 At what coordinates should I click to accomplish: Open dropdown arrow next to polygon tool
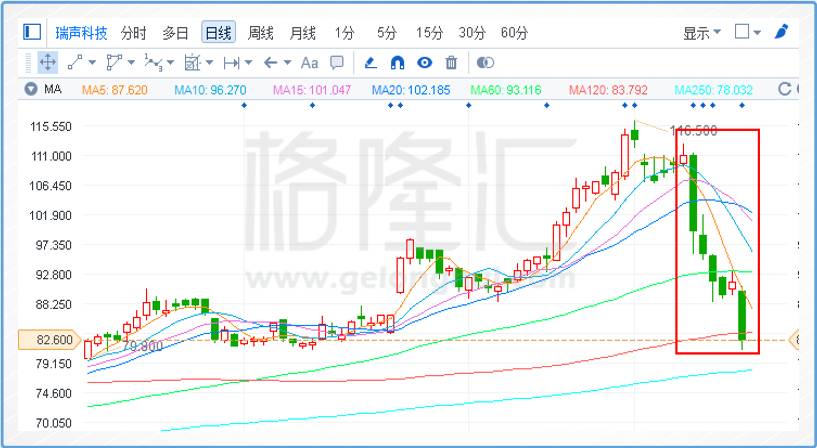(131, 63)
